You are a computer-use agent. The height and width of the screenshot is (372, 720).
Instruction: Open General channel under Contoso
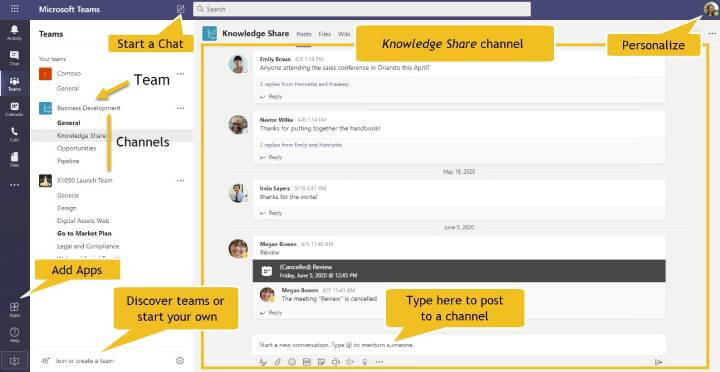[x=68, y=88]
